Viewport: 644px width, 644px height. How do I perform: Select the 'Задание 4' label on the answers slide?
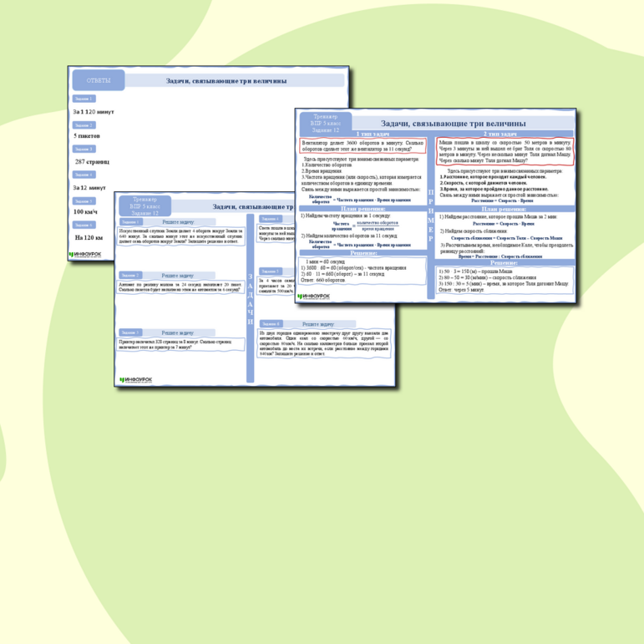click(84, 175)
